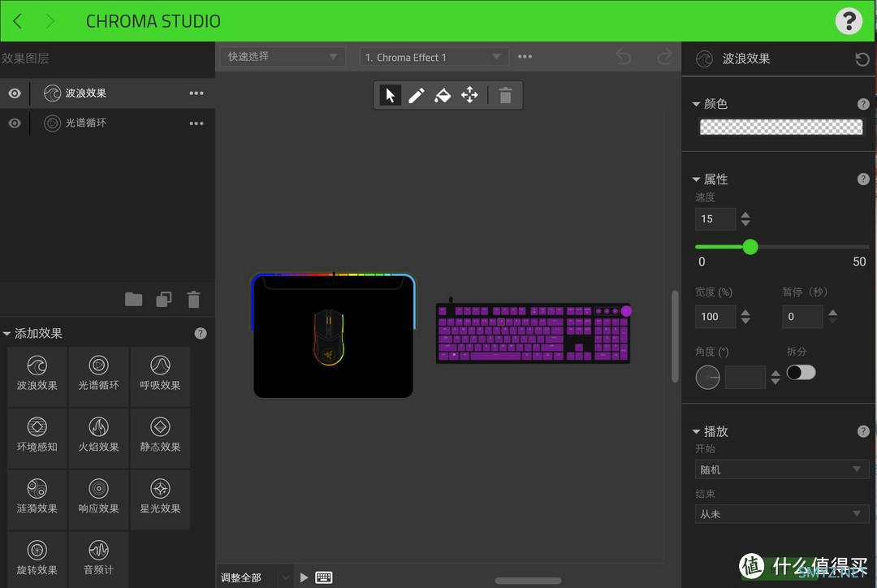This screenshot has height=588, width=877.
Task: Click the 速度 value field showing 15
Action: tap(715, 218)
